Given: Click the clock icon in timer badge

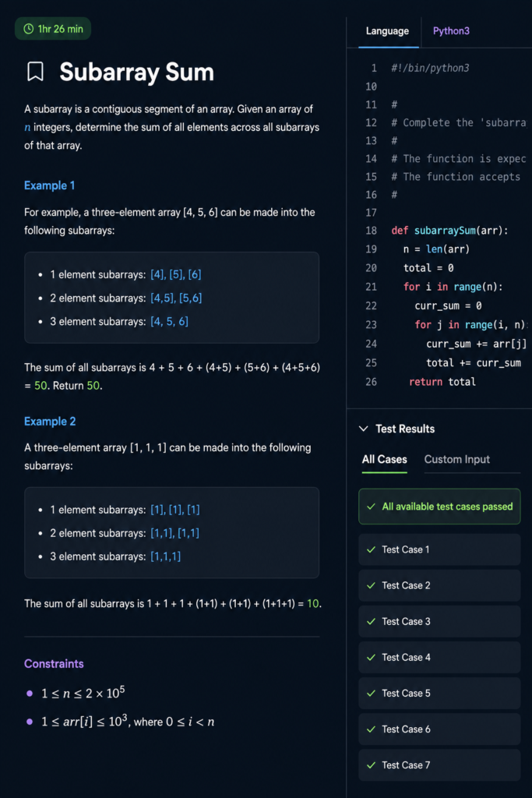Looking at the screenshot, I should pos(29,29).
